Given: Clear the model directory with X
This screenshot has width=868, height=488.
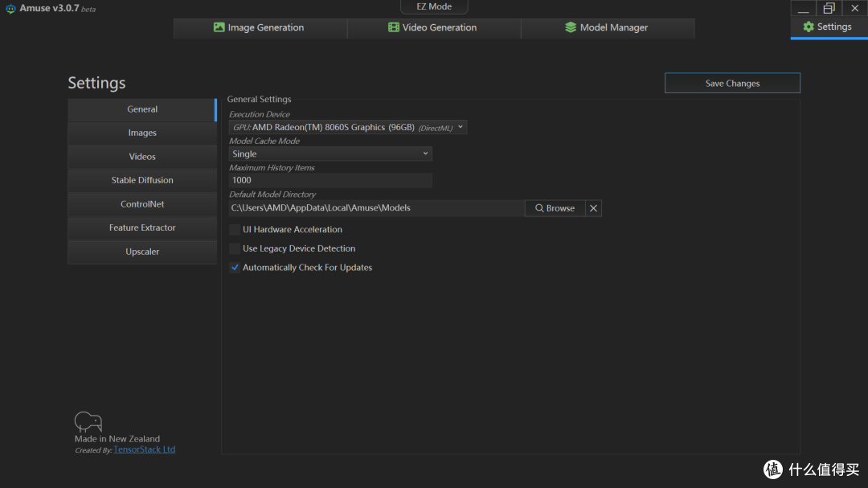Looking at the screenshot, I should pos(593,208).
